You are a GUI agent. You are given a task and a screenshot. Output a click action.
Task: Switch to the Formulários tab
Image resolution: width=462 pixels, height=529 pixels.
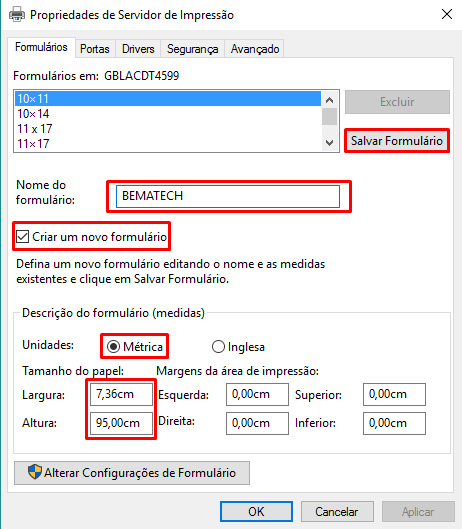point(41,47)
